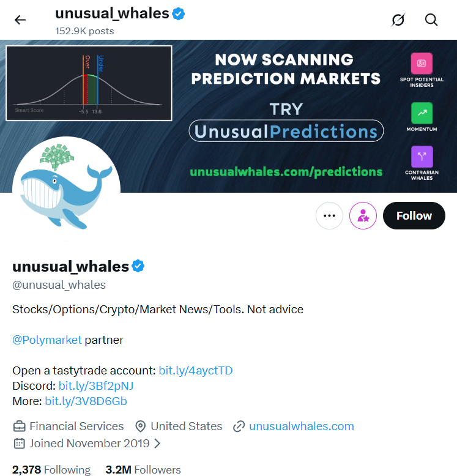Open the tastytrade bit.ly/4ayctTD link
Viewport: 457px width, 476px height.
point(196,371)
